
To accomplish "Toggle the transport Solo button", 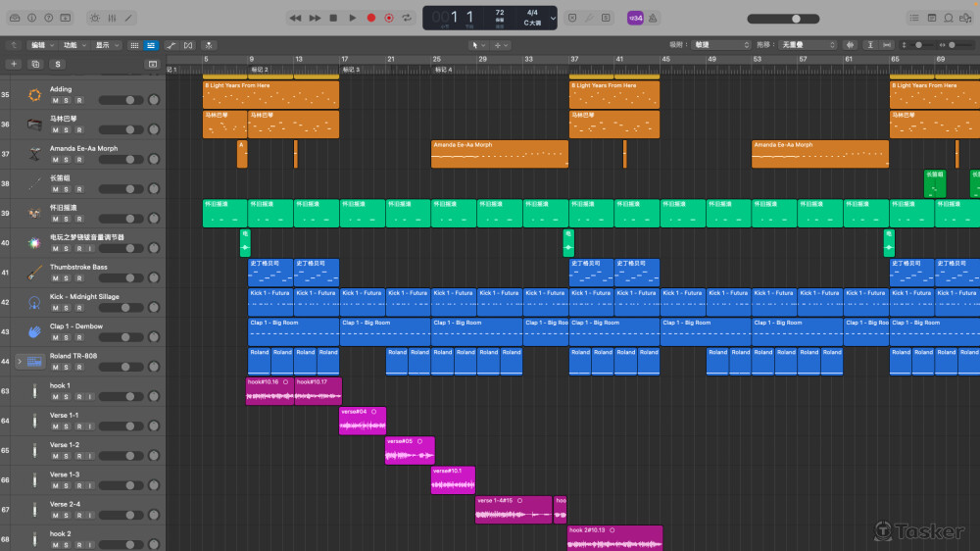I will pyautogui.click(x=607, y=18).
